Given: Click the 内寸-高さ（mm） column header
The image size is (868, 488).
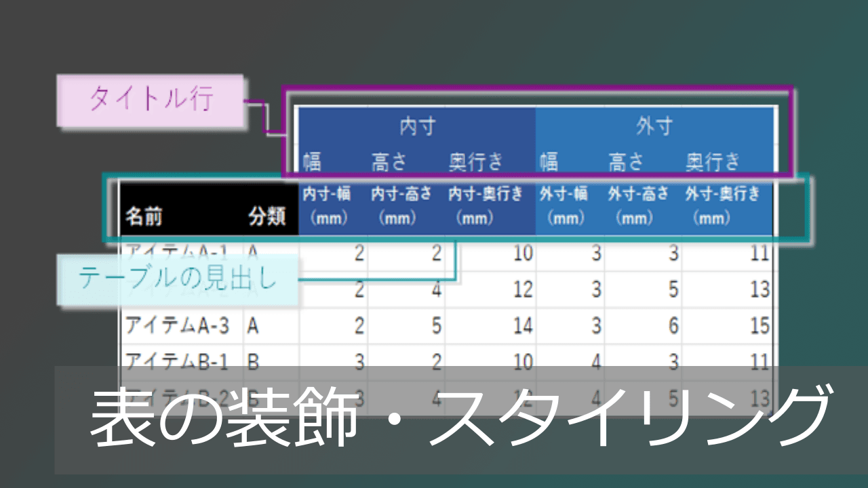Looking at the screenshot, I should [x=400, y=205].
